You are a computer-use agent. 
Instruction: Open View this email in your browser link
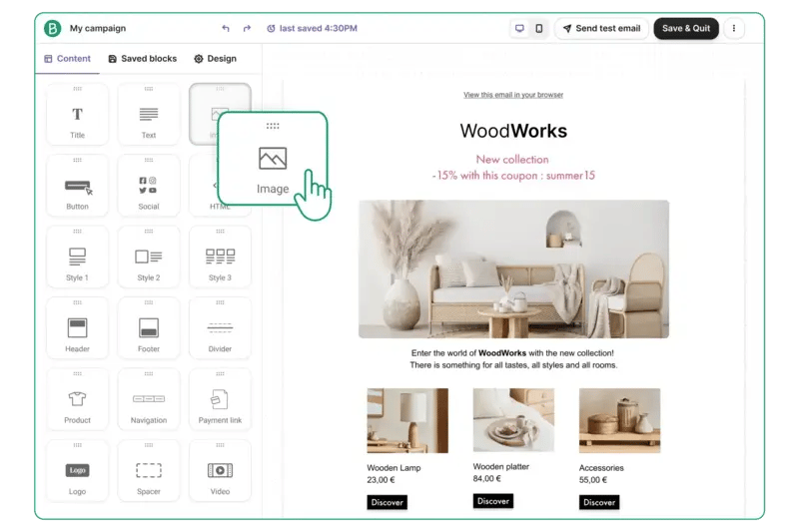[x=513, y=95]
